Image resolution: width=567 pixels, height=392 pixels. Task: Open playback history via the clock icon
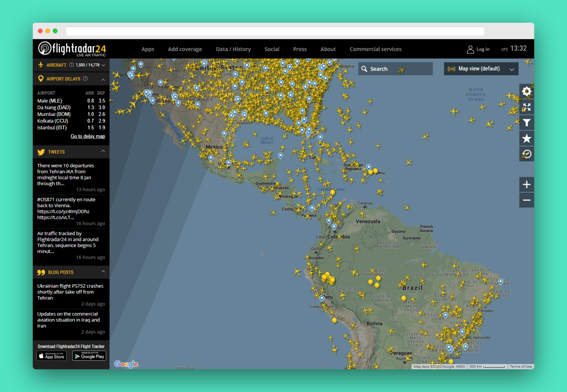click(526, 154)
